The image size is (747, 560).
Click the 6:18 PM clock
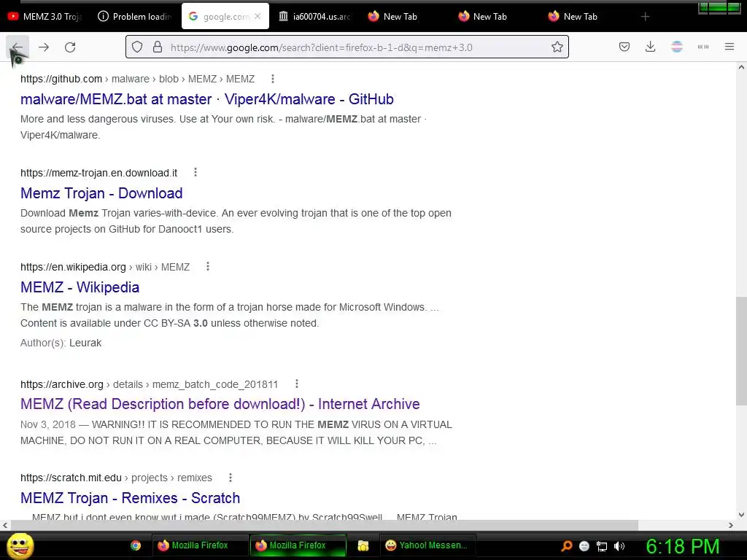(683, 546)
